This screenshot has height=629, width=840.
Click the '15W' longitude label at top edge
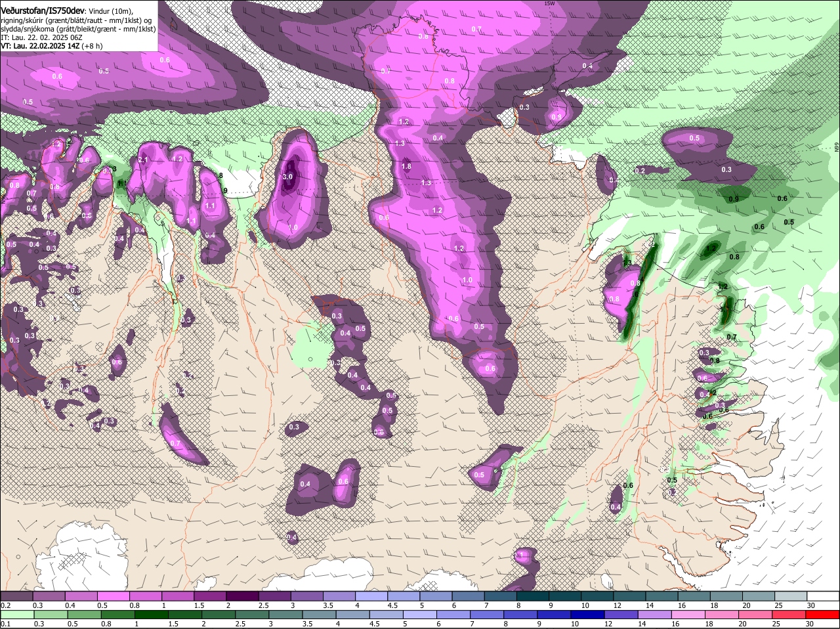point(549,3)
